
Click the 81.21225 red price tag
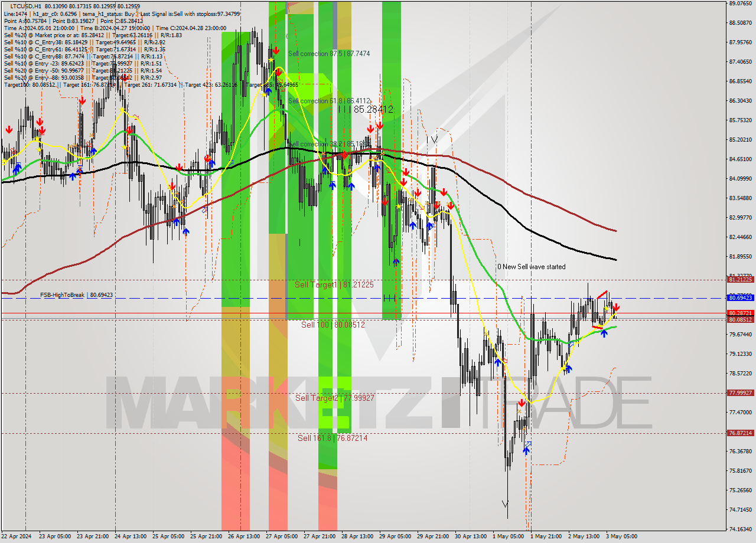(x=740, y=280)
